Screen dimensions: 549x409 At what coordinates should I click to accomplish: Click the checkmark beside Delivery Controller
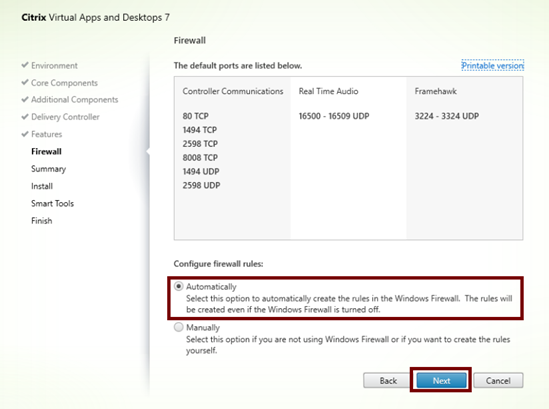pos(25,117)
